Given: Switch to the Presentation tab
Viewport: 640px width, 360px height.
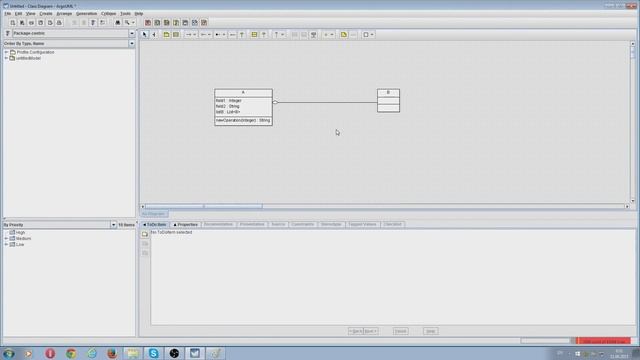Looking at the screenshot, I should [252, 224].
